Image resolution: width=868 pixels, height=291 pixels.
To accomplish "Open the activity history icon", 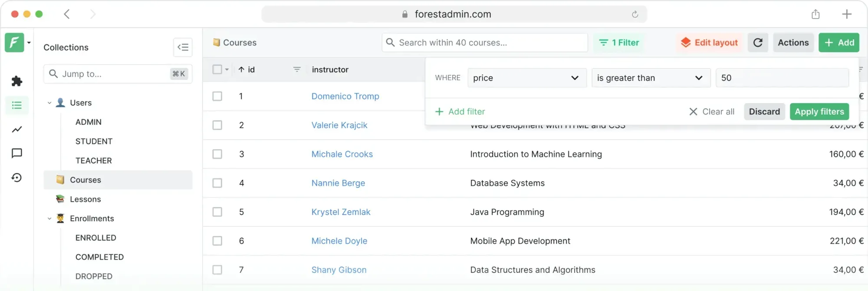I will click(x=16, y=177).
